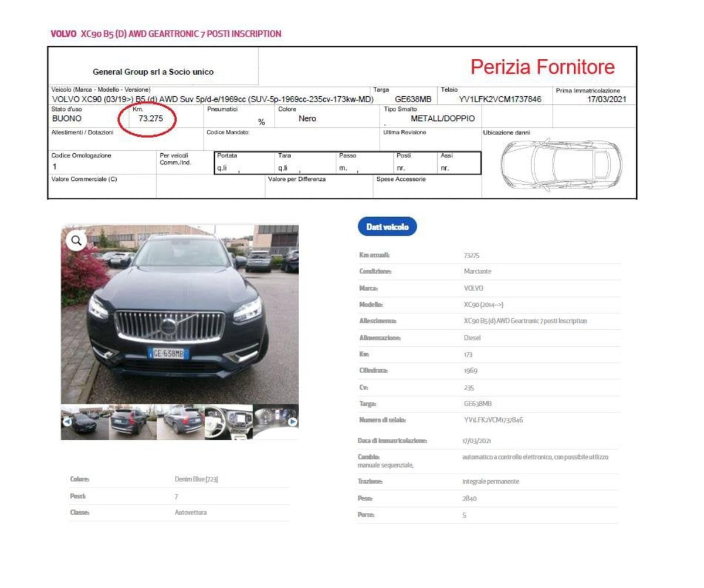Click the Allestimento value in vehicle data
The width and height of the screenshot is (704, 588).
coord(525,321)
